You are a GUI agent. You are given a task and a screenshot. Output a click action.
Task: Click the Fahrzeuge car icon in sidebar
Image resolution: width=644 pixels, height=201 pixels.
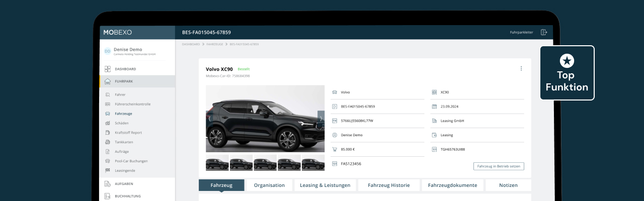108,114
